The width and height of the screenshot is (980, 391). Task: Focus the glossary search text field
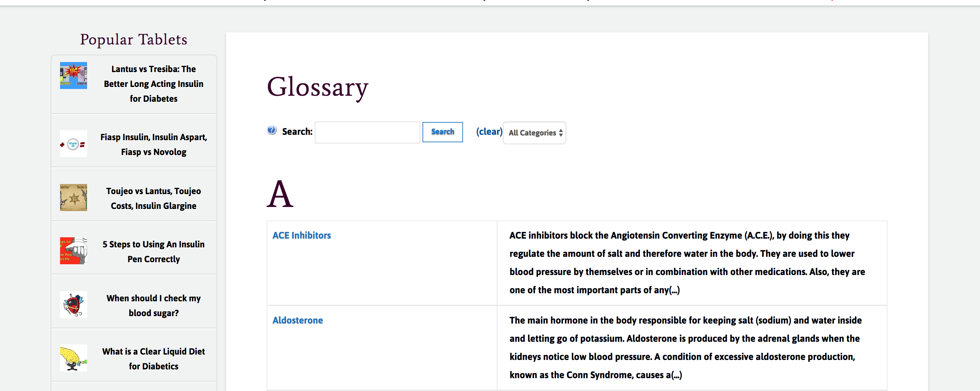pos(367,132)
